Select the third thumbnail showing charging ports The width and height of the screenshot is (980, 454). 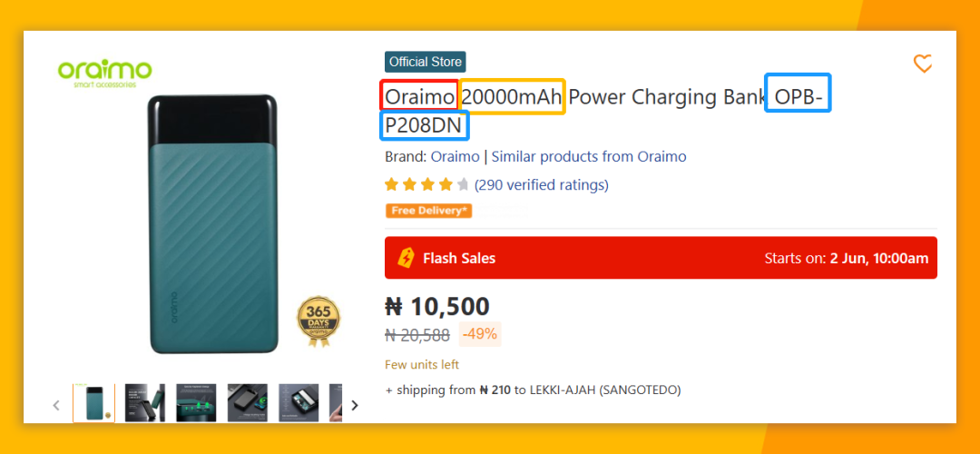click(x=196, y=403)
